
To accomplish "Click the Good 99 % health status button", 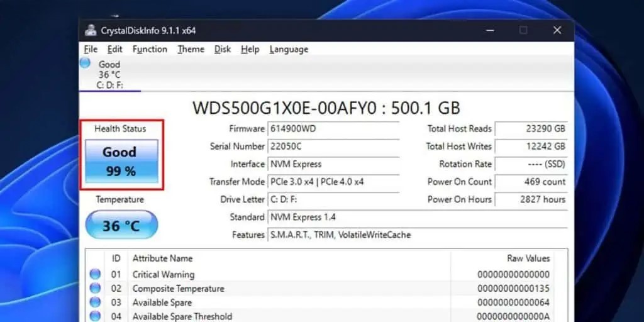I will pos(121,161).
